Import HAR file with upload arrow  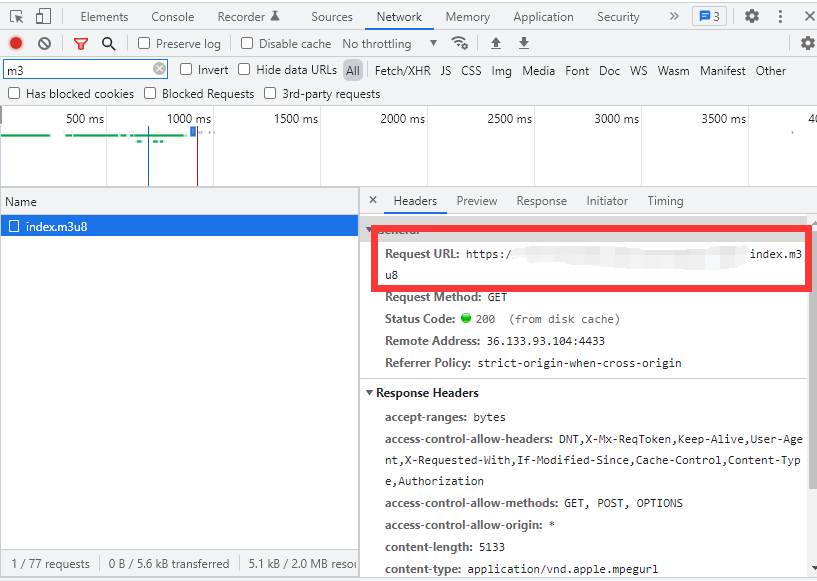[496, 43]
